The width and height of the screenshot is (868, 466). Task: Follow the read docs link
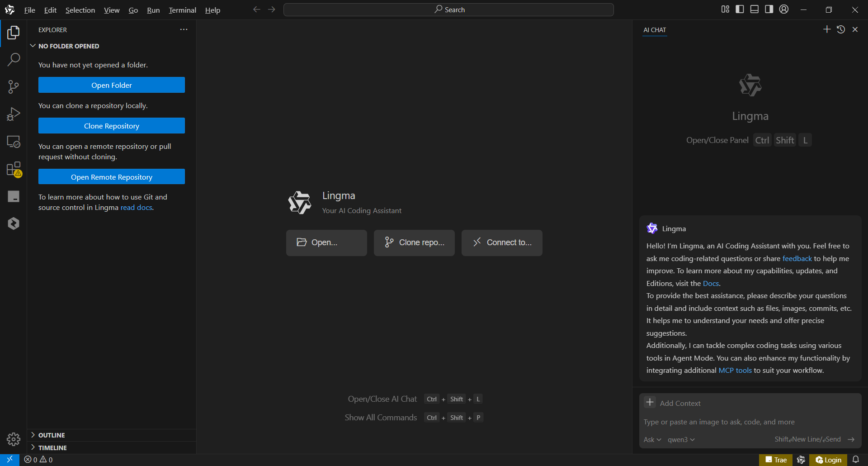coord(136,208)
